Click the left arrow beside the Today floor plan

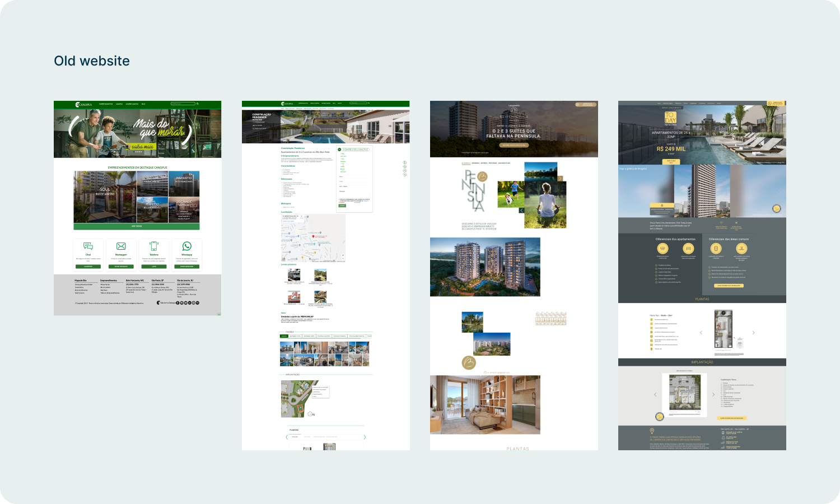tap(701, 333)
